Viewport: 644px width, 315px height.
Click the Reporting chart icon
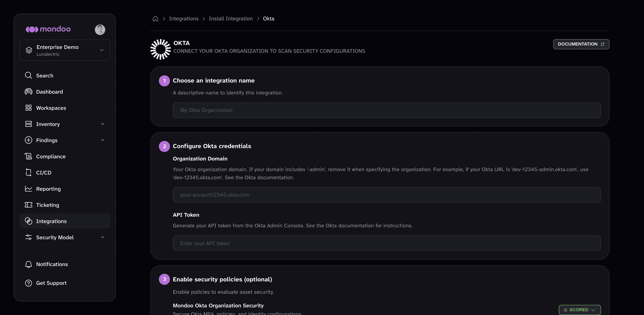(29, 189)
